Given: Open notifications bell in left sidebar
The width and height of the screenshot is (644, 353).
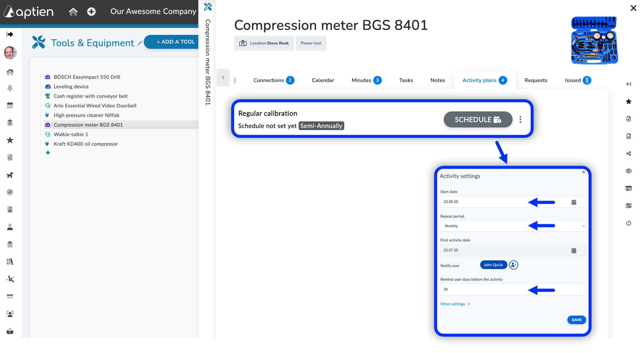Looking at the screenshot, I should pyautogui.click(x=10, y=88).
